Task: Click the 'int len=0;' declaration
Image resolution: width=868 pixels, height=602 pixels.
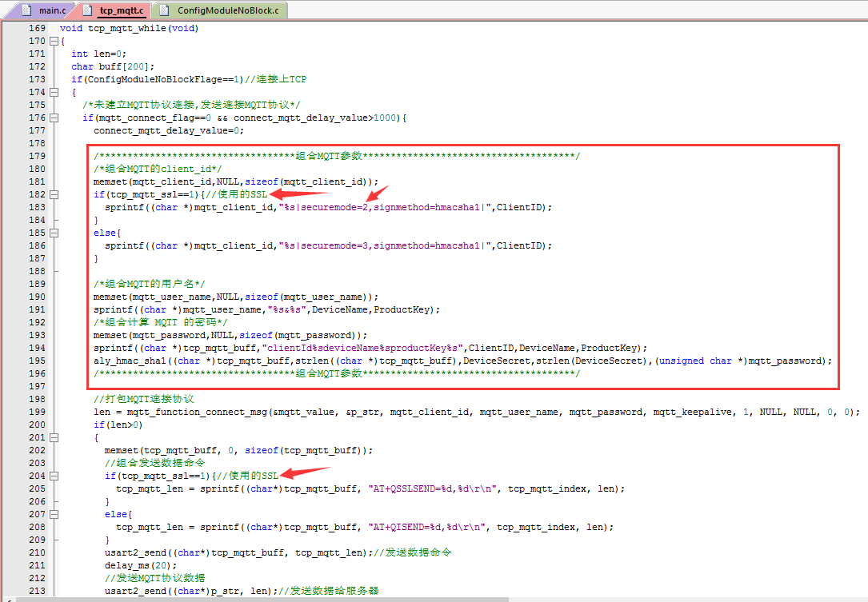Action: (x=98, y=54)
